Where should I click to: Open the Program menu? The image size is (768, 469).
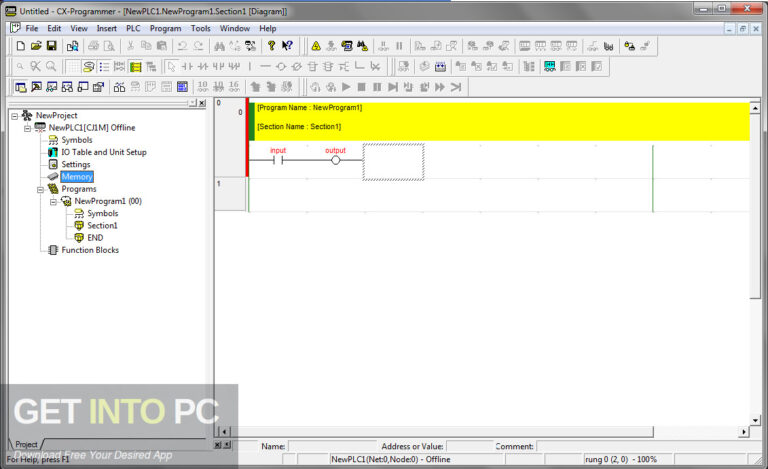click(x=166, y=28)
